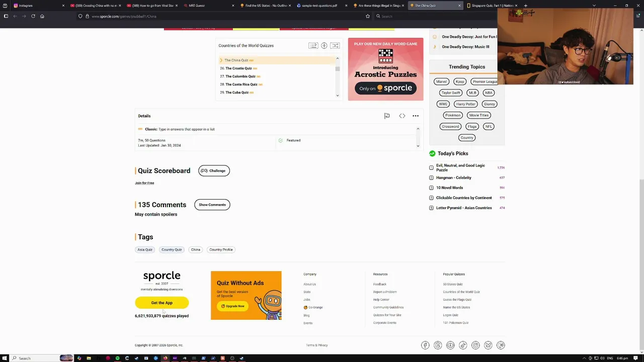Expand the Details section with down chevron

pos(418,146)
